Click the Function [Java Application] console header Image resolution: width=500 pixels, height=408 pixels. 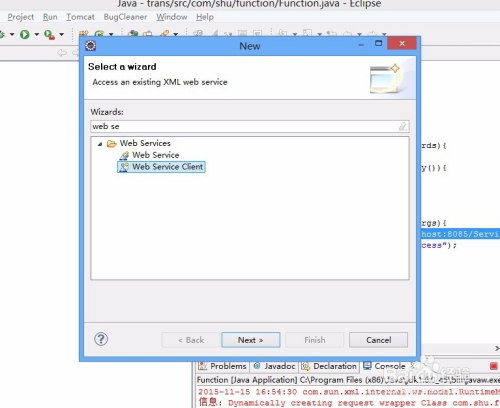[348, 380]
